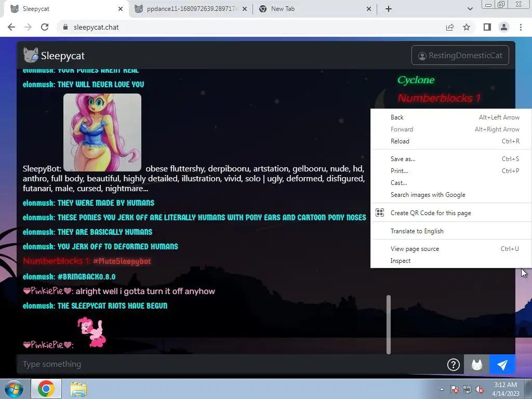
Task: Click the Type something message field
Action: [x=231, y=364]
